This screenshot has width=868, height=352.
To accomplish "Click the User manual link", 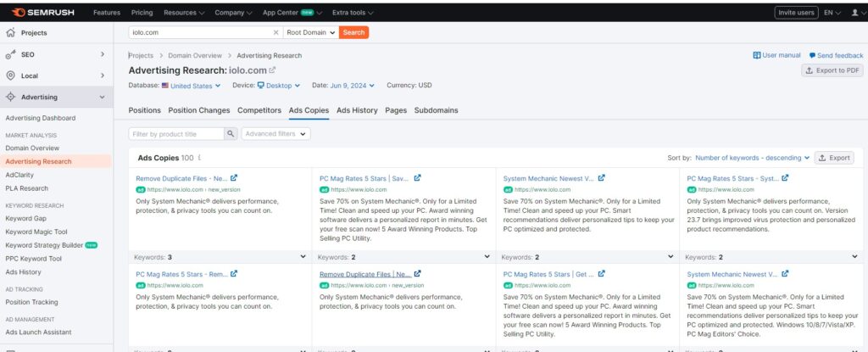I will click(776, 55).
